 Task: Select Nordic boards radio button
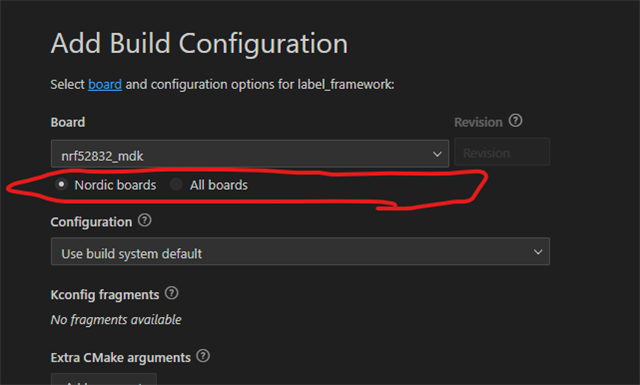tap(61, 185)
